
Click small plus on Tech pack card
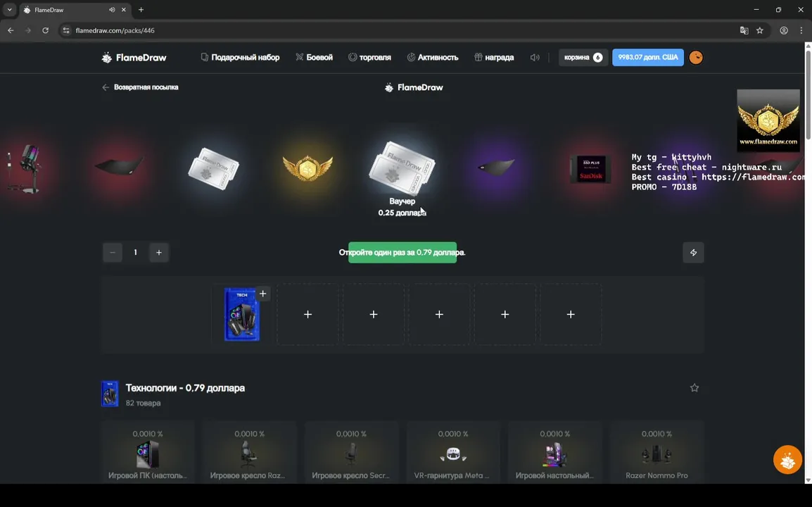(x=263, y=294)
